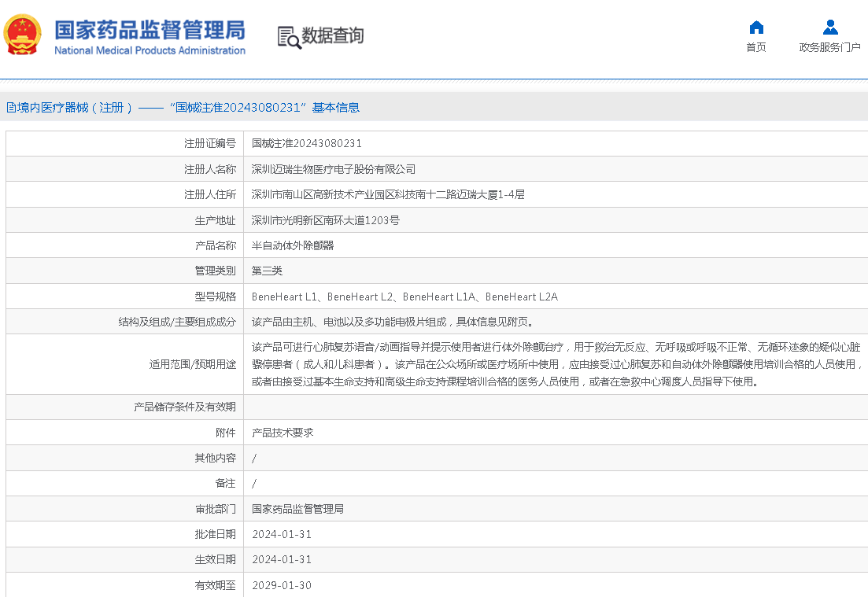Click the NMPA national emblem logo
The image size is (868, 597).
[x=23, y=35]
